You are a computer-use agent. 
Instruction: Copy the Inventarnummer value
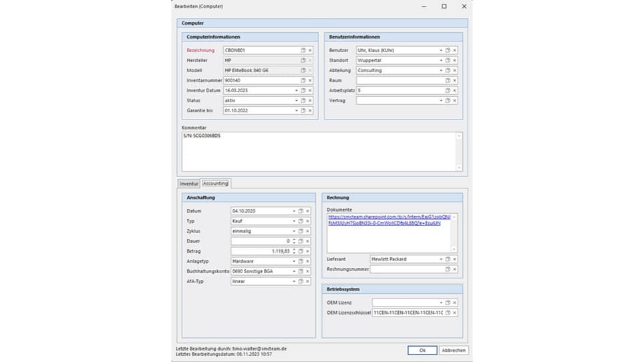pyautogui.click(x=303, y=80)
